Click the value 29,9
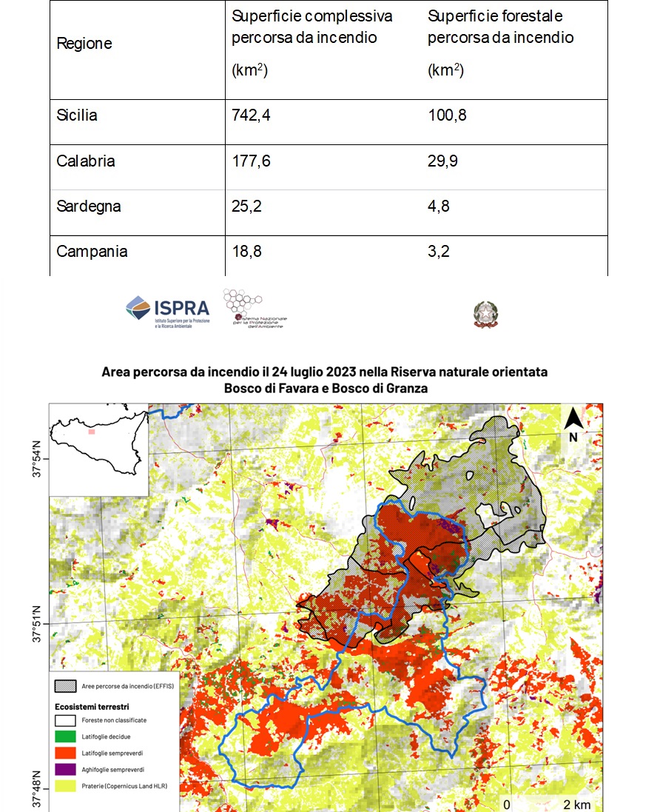 [x=442, y=161]
